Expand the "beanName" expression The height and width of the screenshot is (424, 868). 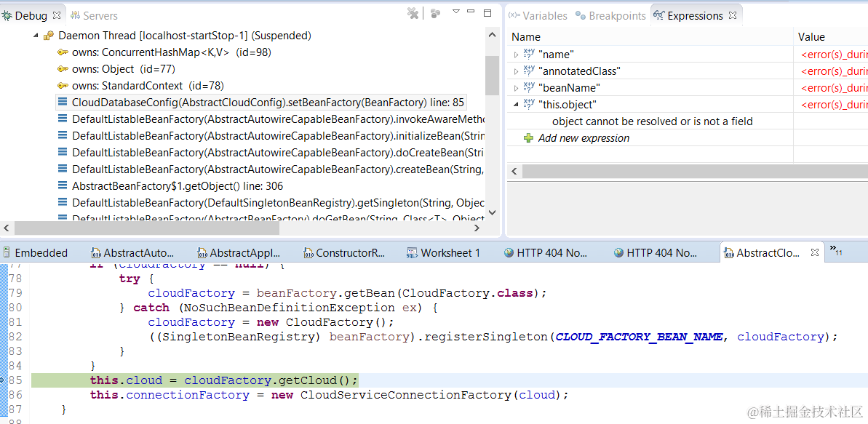[x=516, y=87]
